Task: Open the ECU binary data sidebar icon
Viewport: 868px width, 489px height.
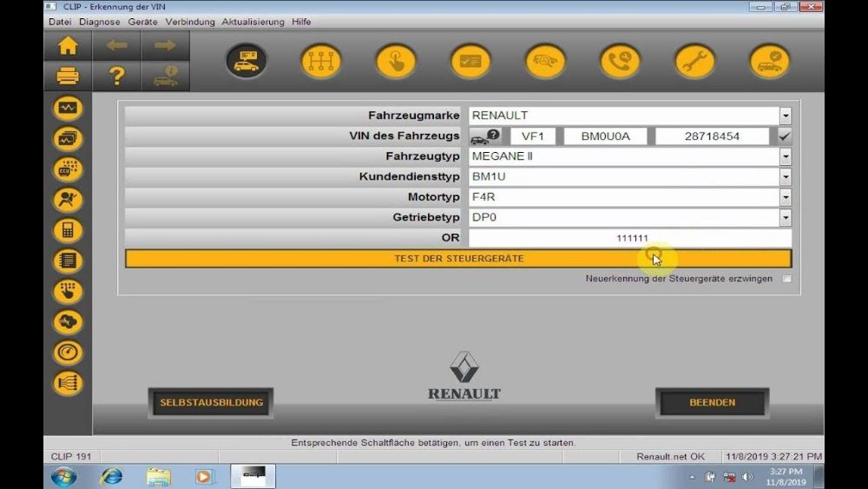Action: point(68,169)
